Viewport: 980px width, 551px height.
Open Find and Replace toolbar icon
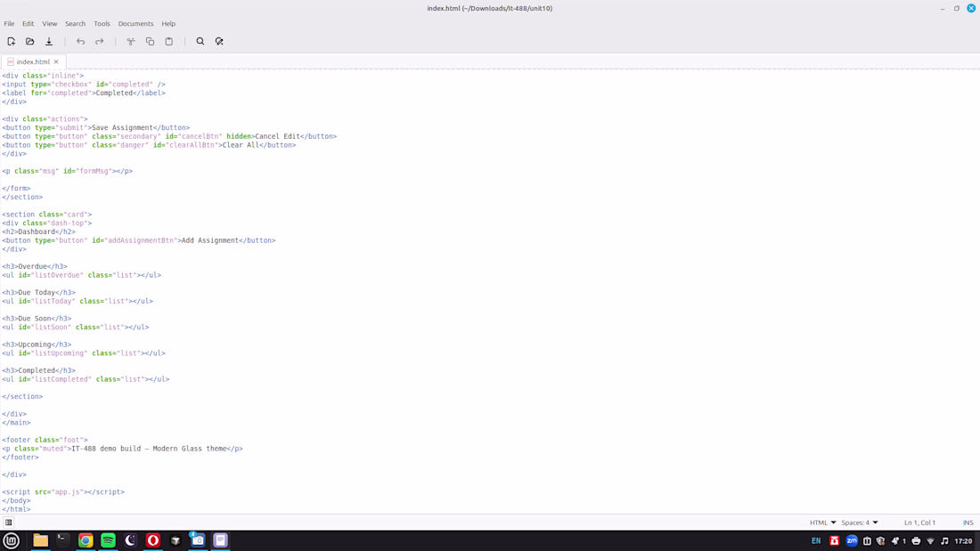click(219, 41)
